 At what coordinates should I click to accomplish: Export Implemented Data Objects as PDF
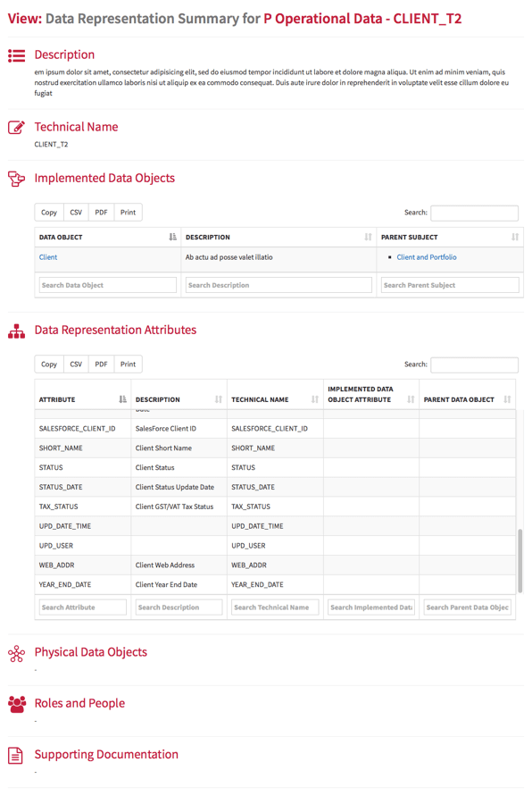coord(101,213)
